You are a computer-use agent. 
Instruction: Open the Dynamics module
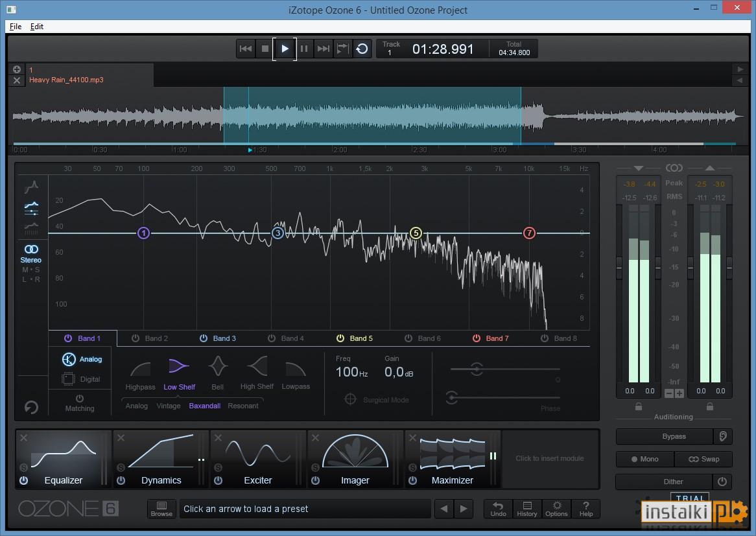coord(161,460)
